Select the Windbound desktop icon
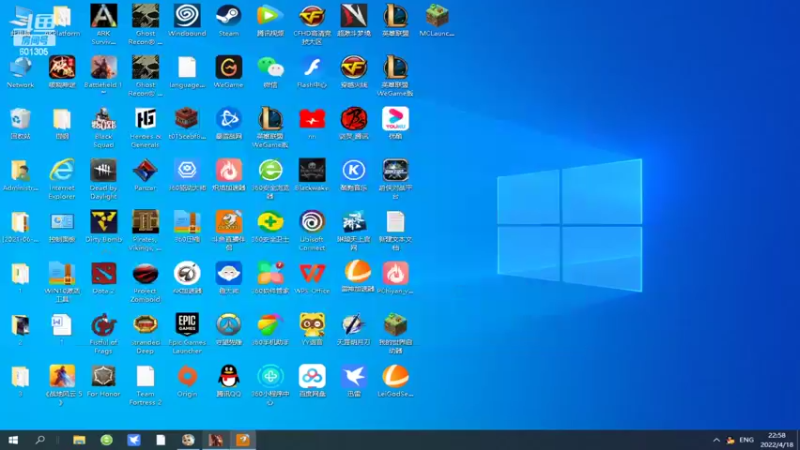Image resolution: width=800 pixels, height=450 pixels. 187,20
